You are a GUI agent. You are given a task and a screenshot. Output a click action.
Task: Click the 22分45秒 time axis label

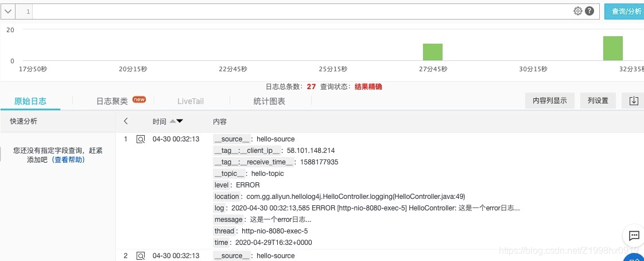click(x=233, y=69)
